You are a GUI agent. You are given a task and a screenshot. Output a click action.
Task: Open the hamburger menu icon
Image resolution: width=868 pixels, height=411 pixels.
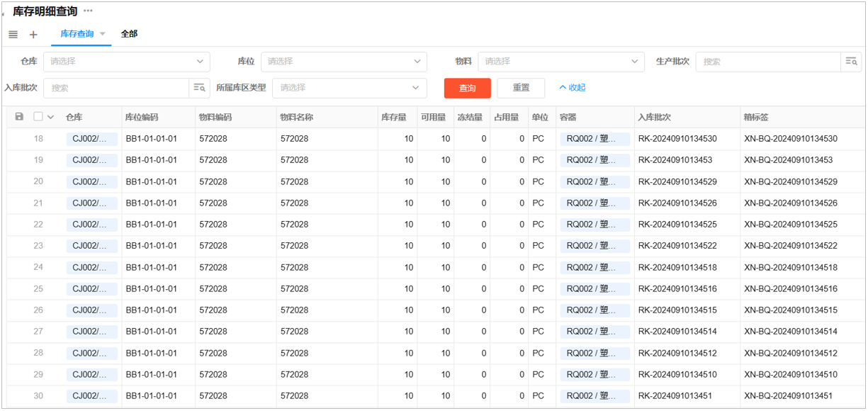click(13, 35)
